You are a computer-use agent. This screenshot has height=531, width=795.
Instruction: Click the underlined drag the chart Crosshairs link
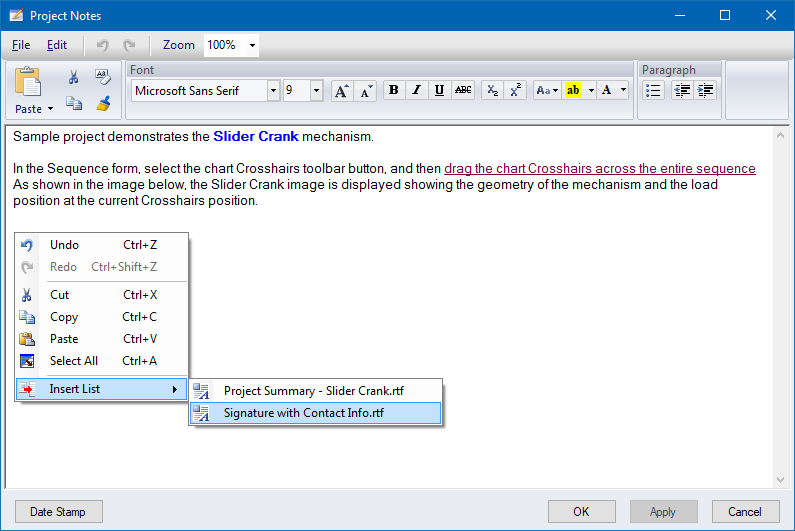click(599, 168)
